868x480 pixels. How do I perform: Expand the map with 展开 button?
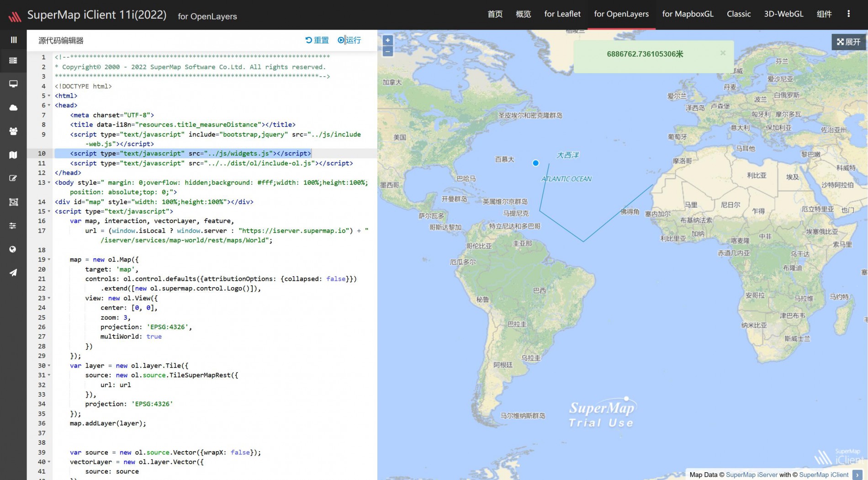(x=848, y=42)
